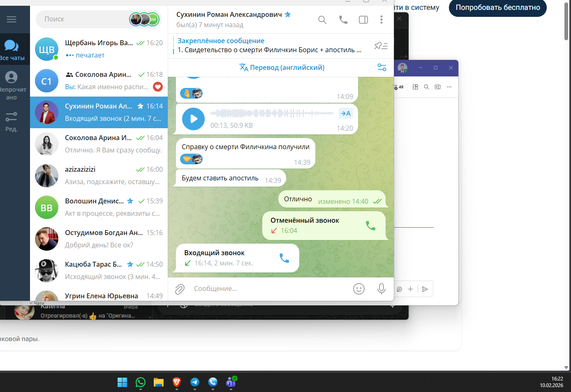The image size is (571, 392).
Task: Open the Telegram hamburger menu
Action: 12,19
